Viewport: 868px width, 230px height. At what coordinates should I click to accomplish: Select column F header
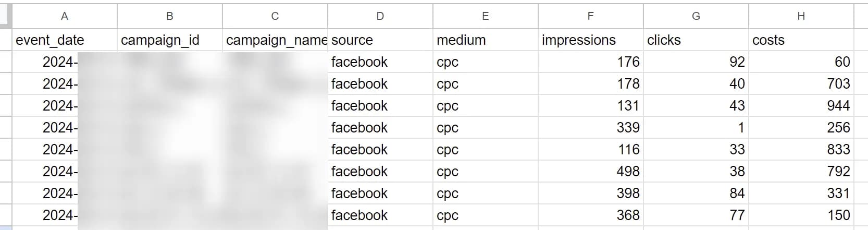pyautogui.click(x=590, y=16)
